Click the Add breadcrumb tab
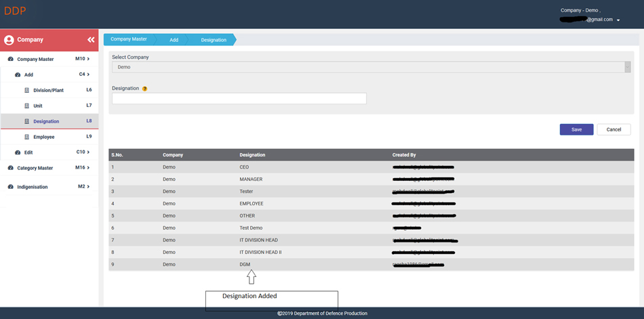Screen dimensions: 644x319 (x=174, y=40)
